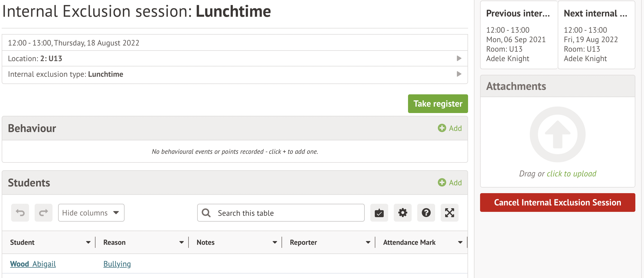
Task: Expand the Location 2: U13 row
Action: click(459, 58)
